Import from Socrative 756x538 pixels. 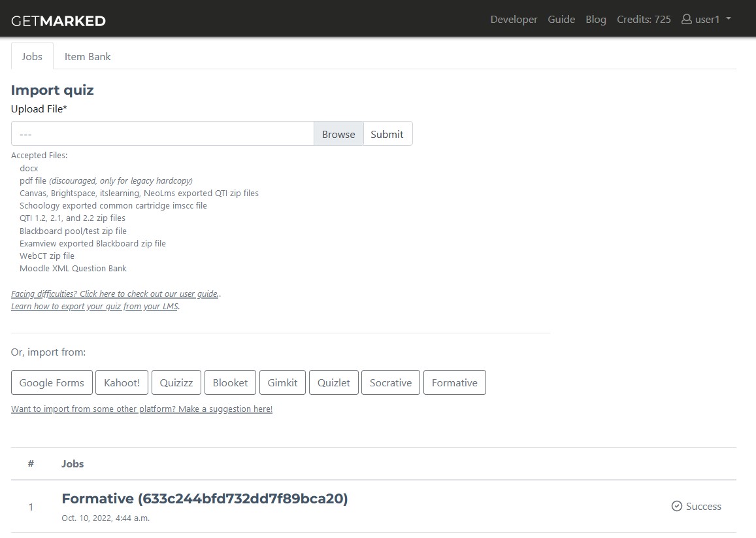coord(391,382)
